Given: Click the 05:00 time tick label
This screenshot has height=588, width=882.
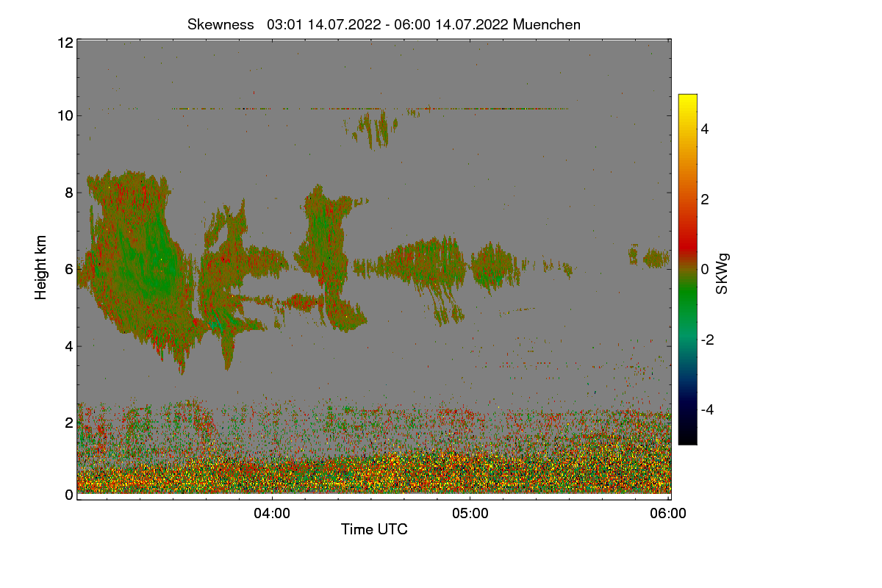Looking at the screenshot, I should pyautogui.click(x=470, y=514).
